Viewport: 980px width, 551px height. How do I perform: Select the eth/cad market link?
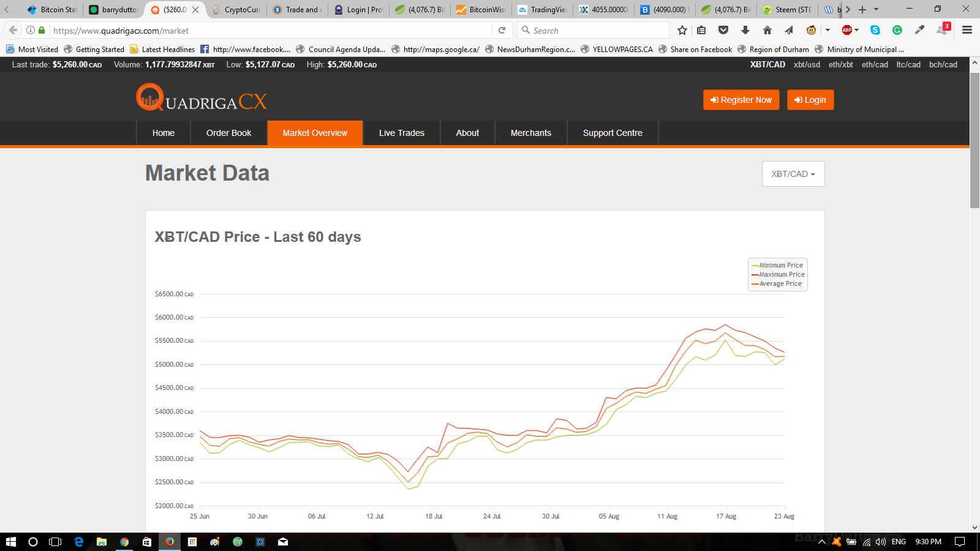(x=875, y=64)
